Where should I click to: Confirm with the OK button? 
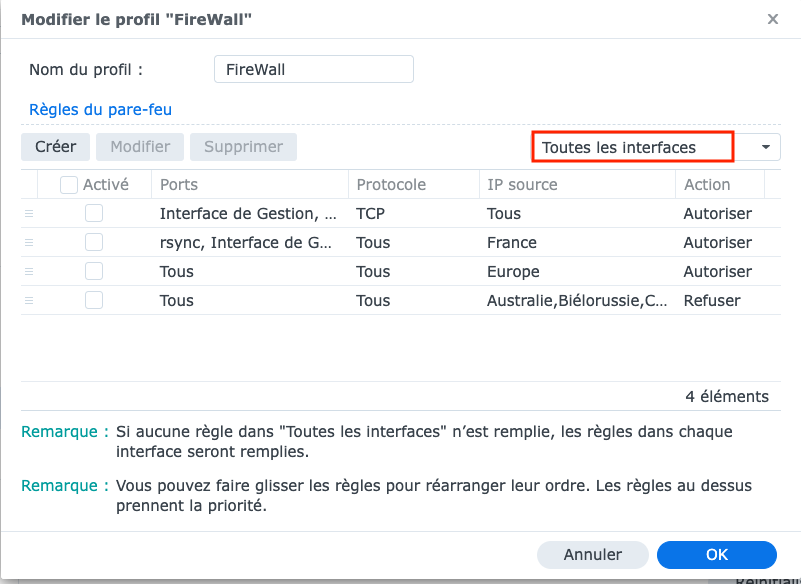[717, 555]
